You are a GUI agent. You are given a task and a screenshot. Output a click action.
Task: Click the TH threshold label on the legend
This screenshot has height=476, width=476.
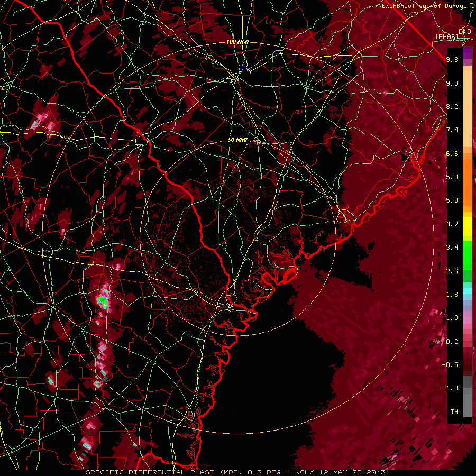tap(454, 412)
